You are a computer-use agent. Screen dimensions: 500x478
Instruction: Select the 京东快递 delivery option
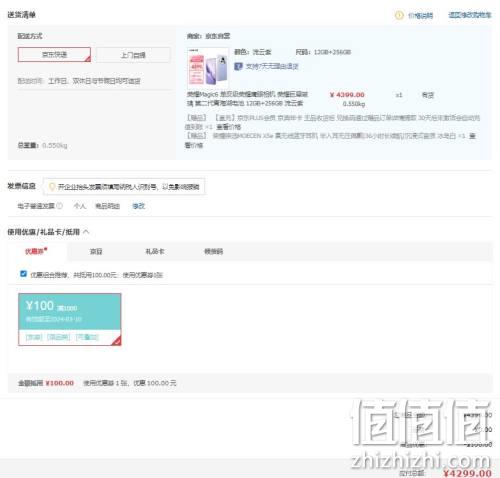(x=54, y=55)
